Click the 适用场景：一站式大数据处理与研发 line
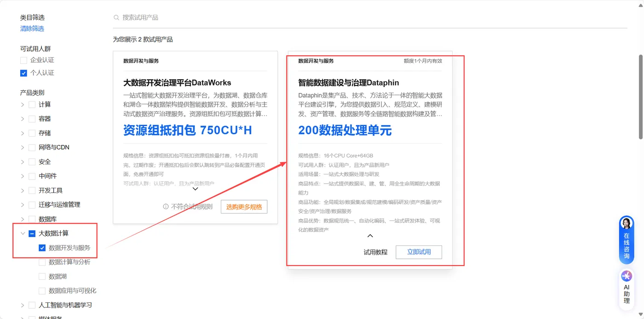The width and height of the screenshot is (644, 319). click(x=339, y=174)
